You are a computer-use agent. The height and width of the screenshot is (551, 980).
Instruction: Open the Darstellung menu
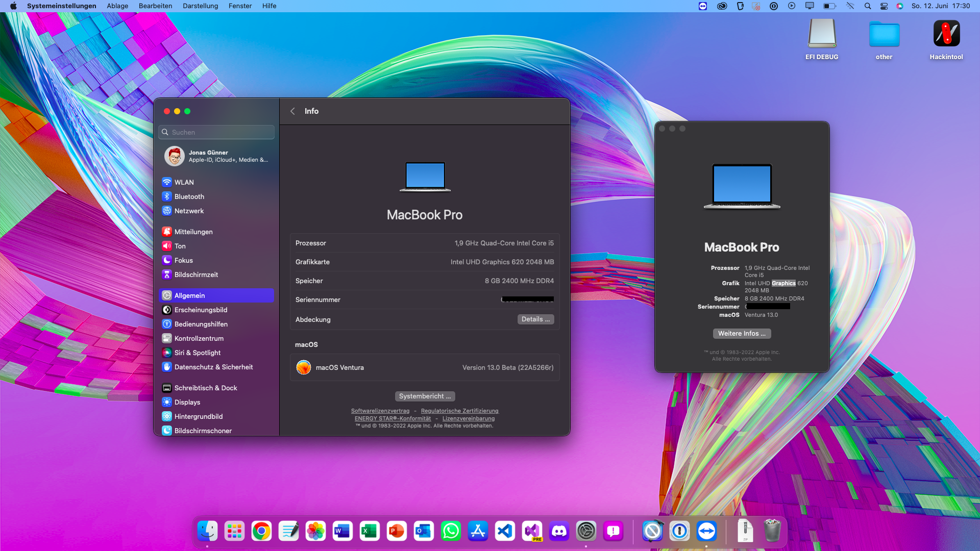200,6
